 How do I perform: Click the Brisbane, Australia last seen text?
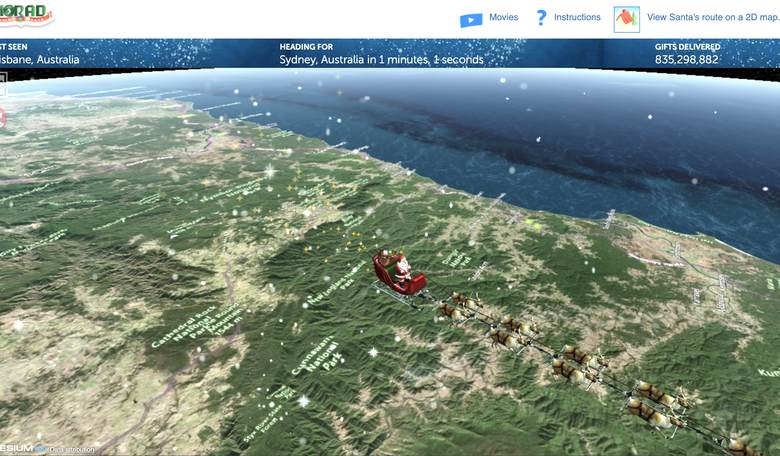40,60
